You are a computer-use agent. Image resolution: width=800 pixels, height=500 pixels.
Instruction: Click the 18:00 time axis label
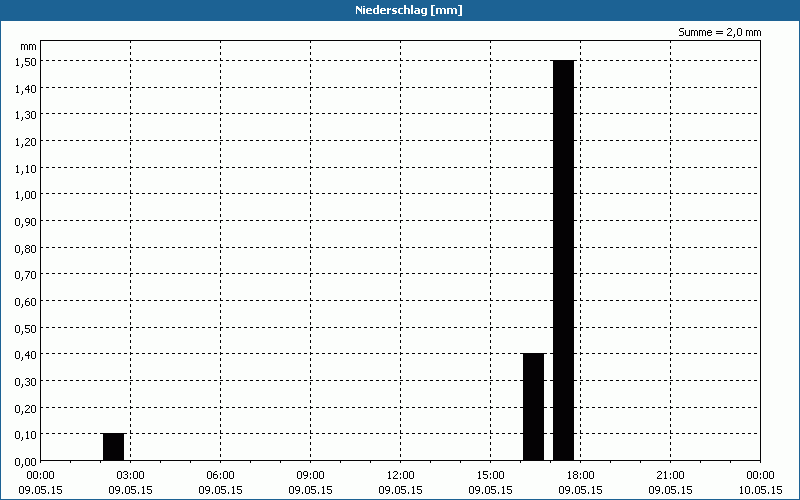(581, 476)
